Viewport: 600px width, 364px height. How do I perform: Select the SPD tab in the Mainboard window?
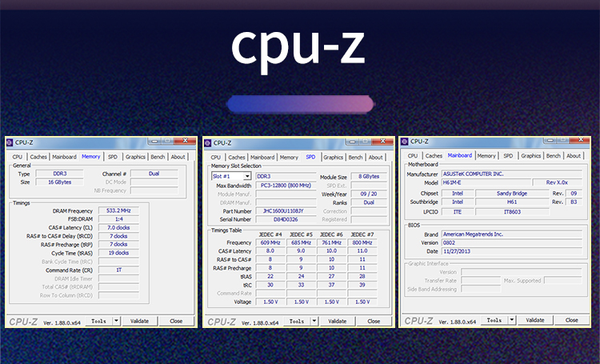click(508, 156)
